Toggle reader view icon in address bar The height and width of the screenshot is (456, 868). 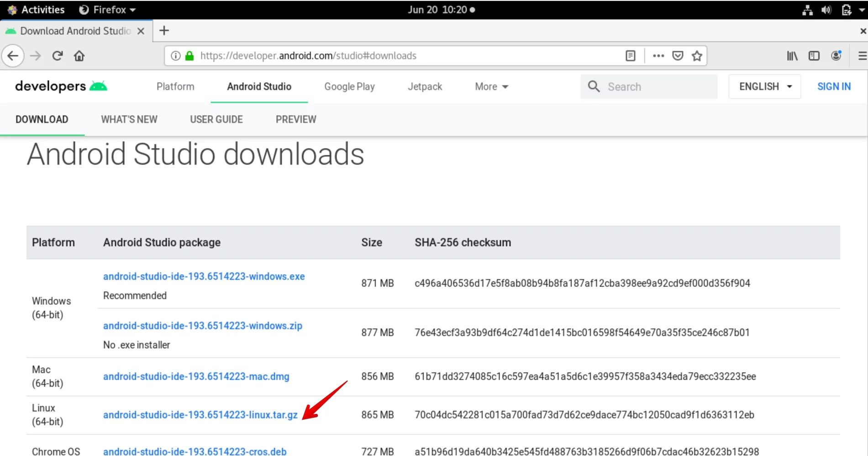tap(630, 56)
